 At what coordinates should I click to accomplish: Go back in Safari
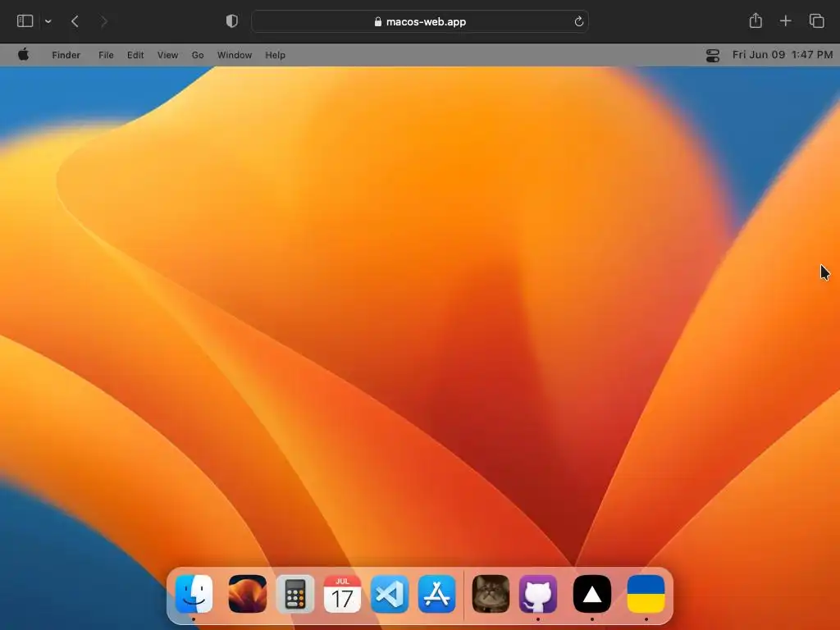(75, 21)
